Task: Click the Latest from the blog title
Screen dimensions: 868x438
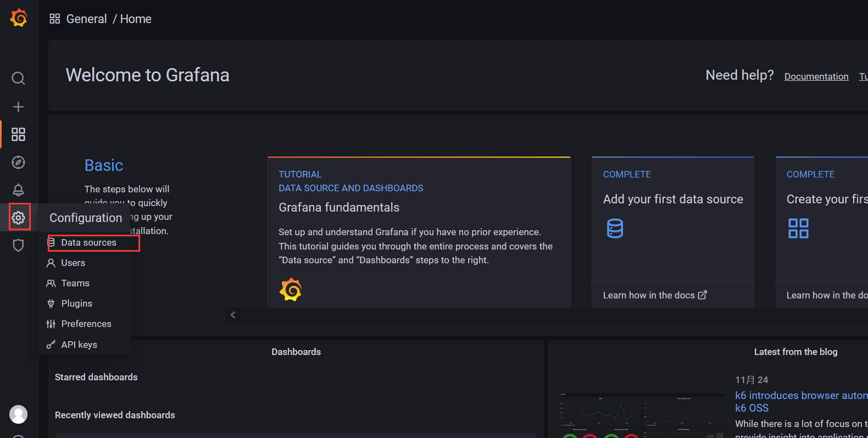Action: point(795,352)
